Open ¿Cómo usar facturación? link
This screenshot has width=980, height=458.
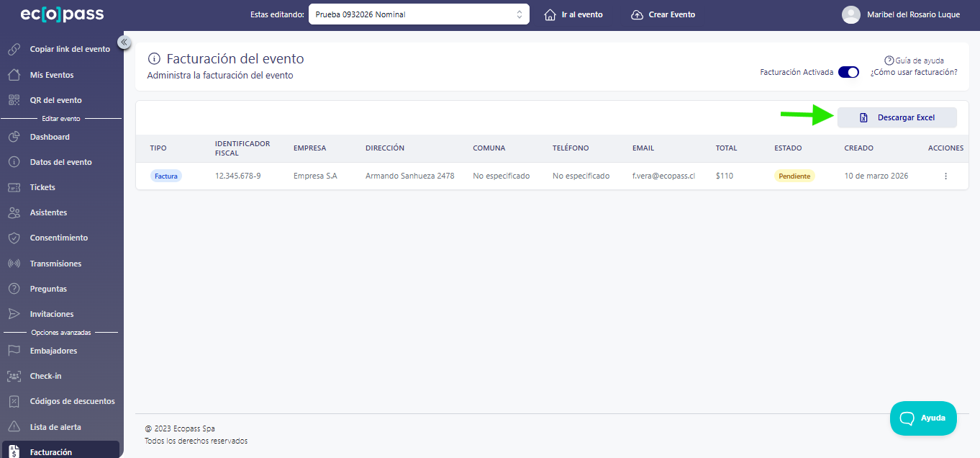tap(914, 72)
